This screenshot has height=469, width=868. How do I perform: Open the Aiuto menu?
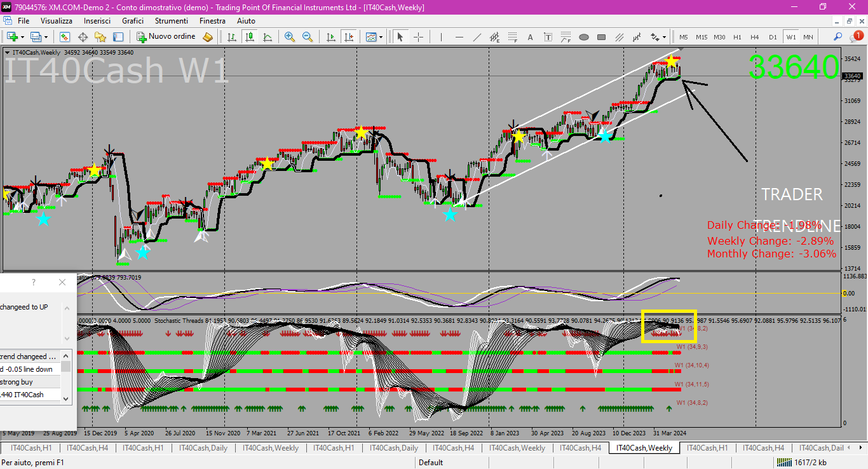tap(246, 21)
